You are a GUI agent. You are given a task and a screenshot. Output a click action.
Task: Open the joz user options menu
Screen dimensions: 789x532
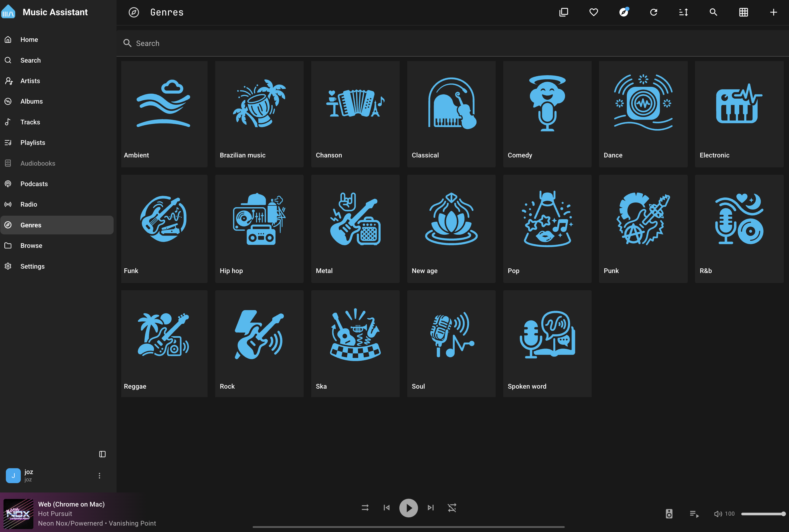pyautogui.click(x=100, y=476)
